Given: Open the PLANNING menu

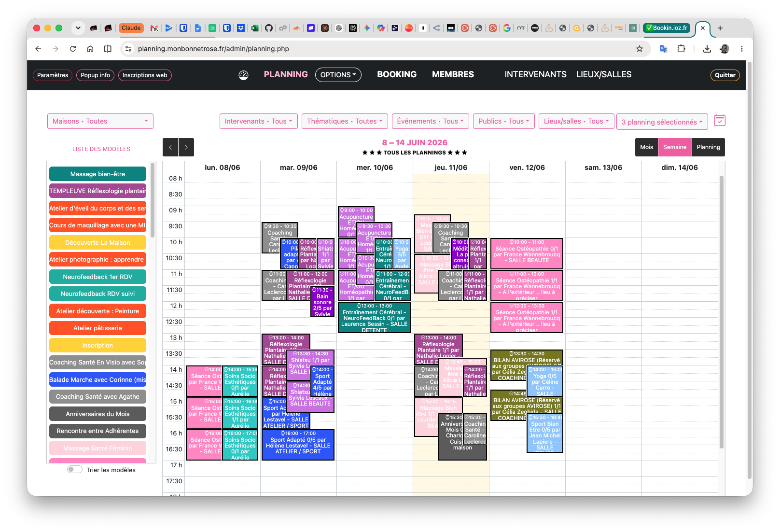Looking at the screenshot, I should 286,74.
